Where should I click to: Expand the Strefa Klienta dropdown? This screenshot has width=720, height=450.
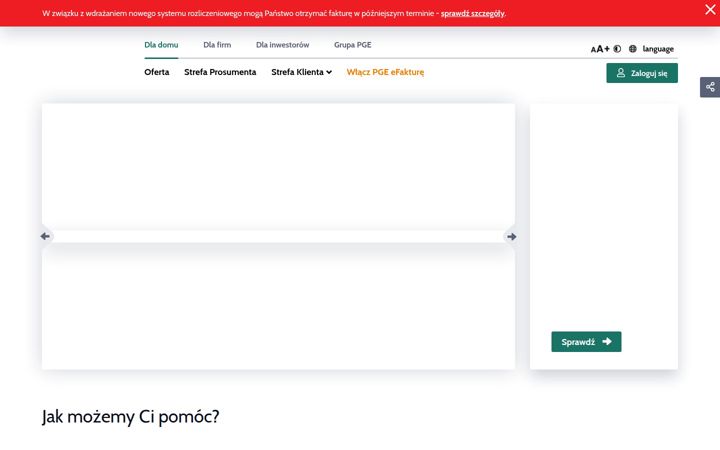[301, 72]
